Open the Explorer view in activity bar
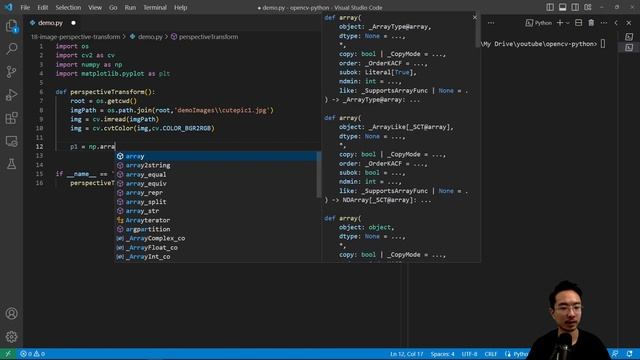The image size is (640, 360). [11, 26]
